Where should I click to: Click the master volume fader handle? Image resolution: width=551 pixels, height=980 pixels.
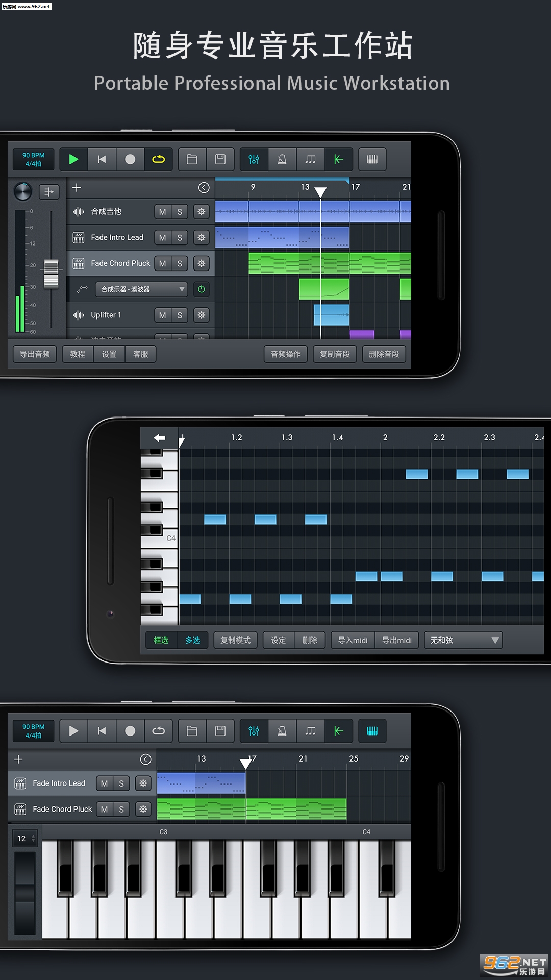[51, 274]
